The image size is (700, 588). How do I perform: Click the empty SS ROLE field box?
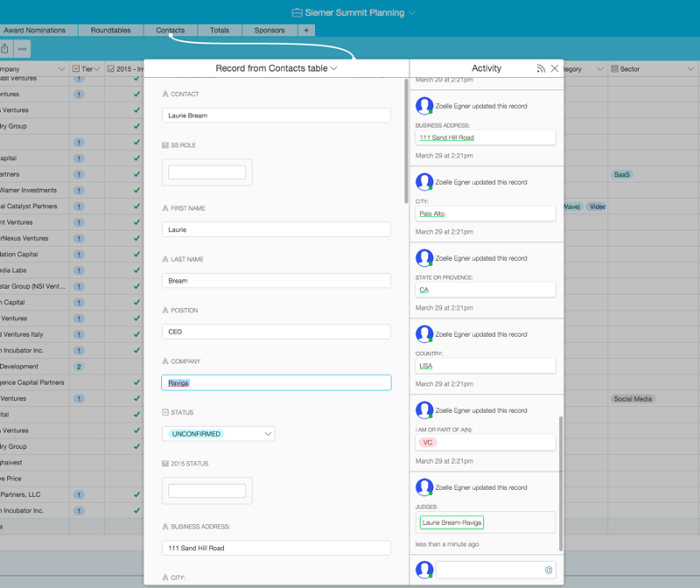click(x=206, y=172)
